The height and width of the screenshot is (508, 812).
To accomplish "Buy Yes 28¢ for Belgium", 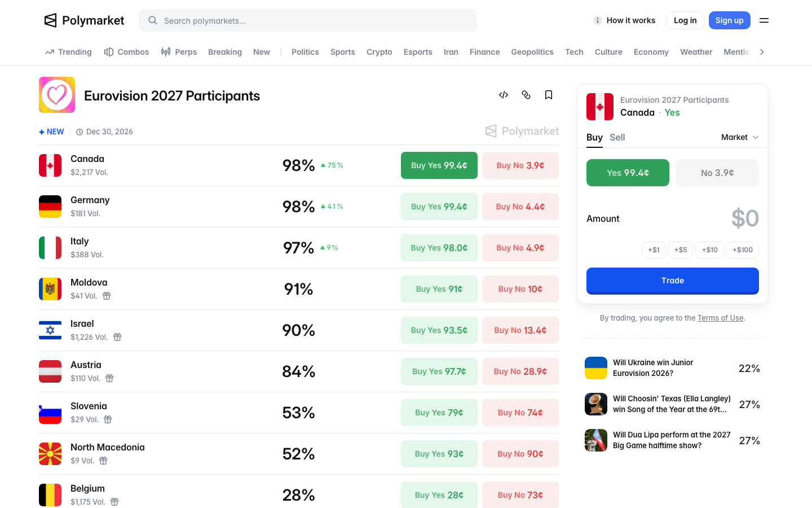I will tap(439, 495).
